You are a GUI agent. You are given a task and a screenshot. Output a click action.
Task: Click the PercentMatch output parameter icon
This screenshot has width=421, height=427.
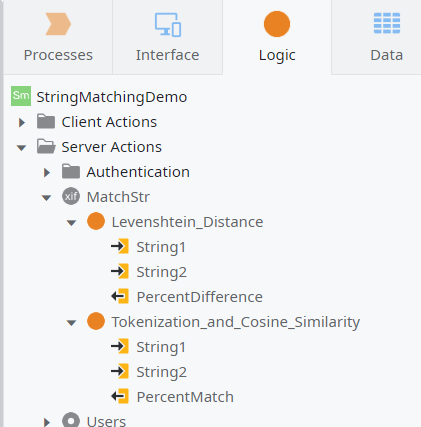click(x=120, y=396)
